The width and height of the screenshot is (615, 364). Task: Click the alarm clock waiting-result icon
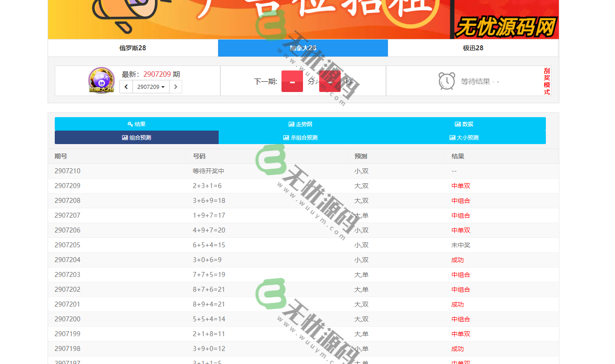447,81
